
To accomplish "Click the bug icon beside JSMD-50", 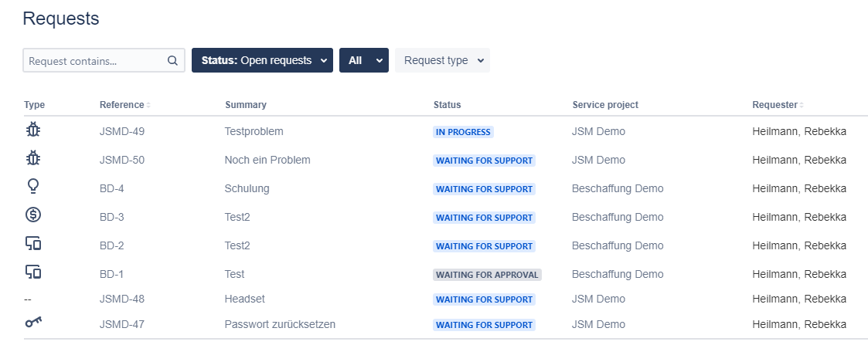I will pos(32,160).
